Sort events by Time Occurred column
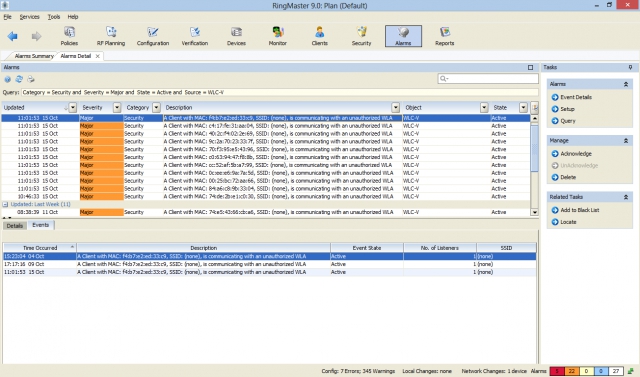Image resolution: width=640 pixels, height=377 pixels. [x=40, y=248]
